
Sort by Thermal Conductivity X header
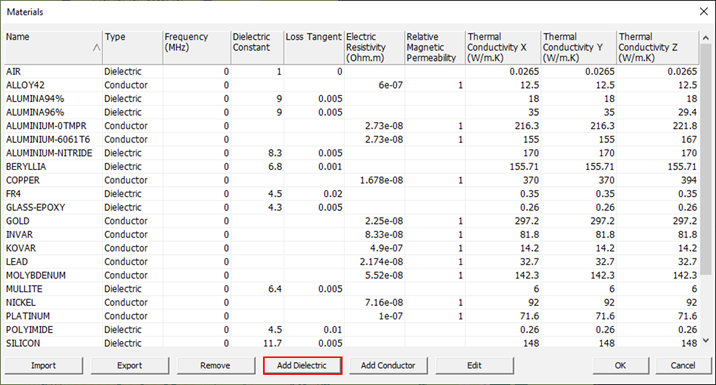503,47
